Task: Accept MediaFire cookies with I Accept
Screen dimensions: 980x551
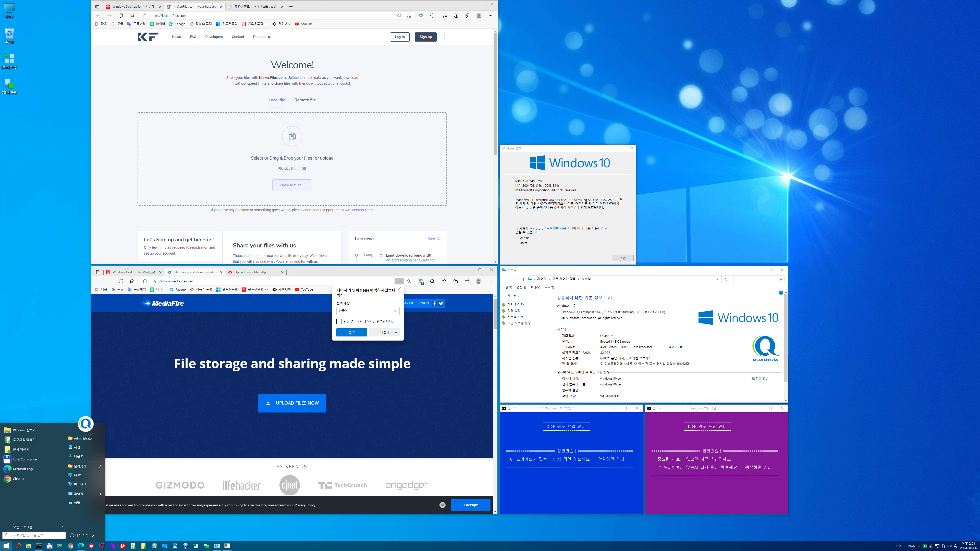Action: tap(470, 505)
